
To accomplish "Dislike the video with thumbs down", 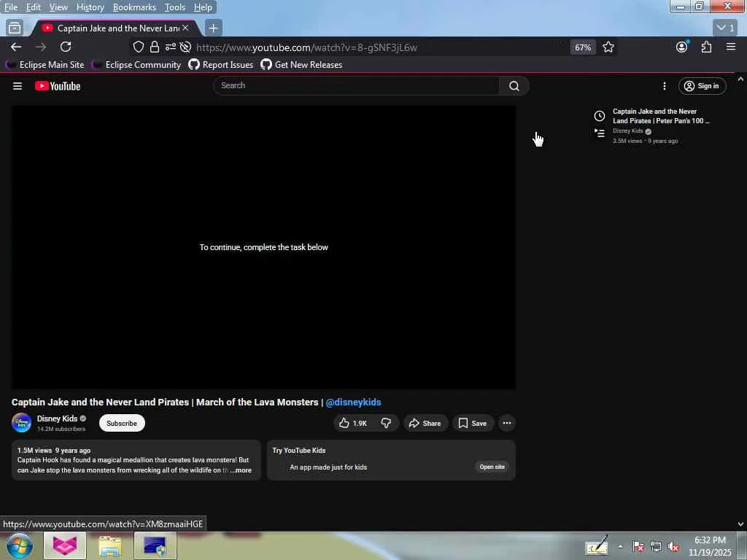I will (x=386, y=424).
